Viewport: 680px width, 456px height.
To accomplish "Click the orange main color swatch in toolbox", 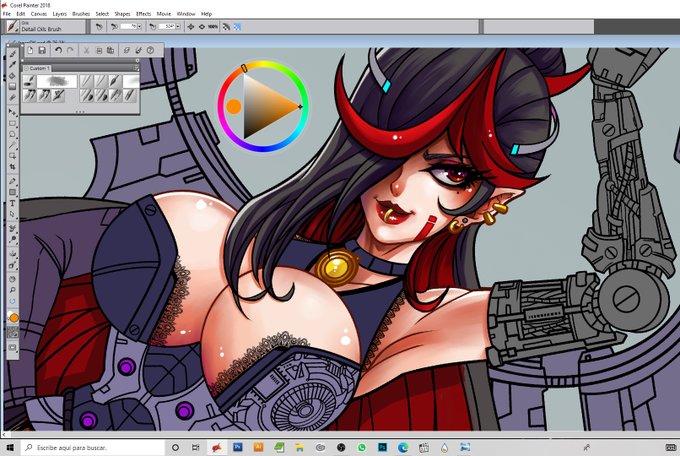I will click(x=14, y=318).
